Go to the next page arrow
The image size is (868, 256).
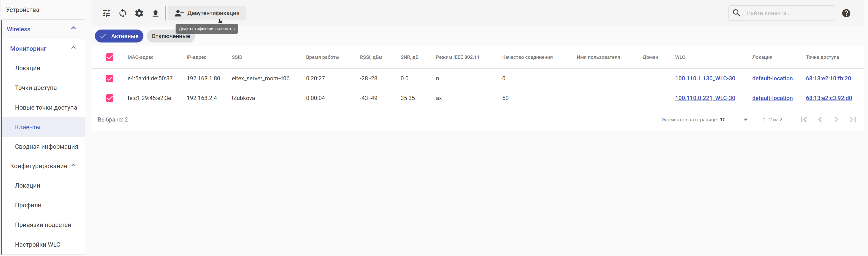coord(836,120)
